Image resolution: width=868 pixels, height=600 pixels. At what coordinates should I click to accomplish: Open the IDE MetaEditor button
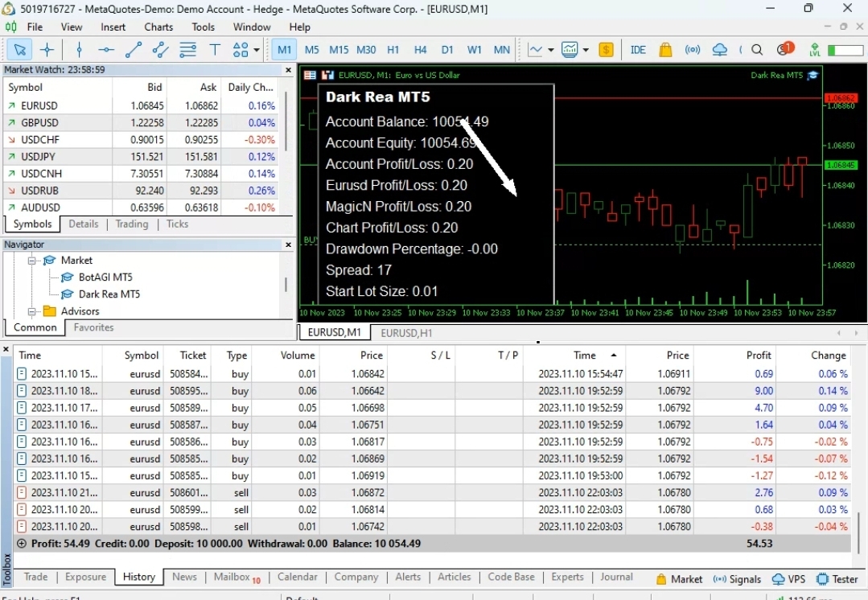(x=638, y=50)
